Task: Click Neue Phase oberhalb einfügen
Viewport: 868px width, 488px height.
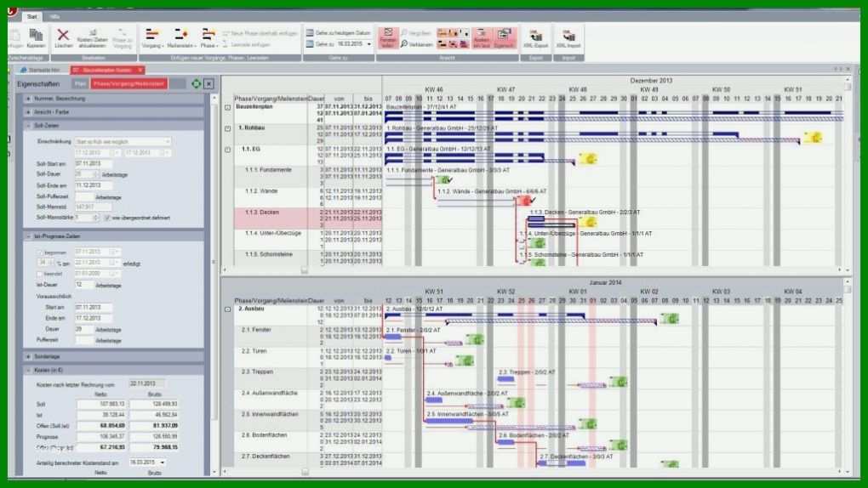Action: (x=260, y=33)
